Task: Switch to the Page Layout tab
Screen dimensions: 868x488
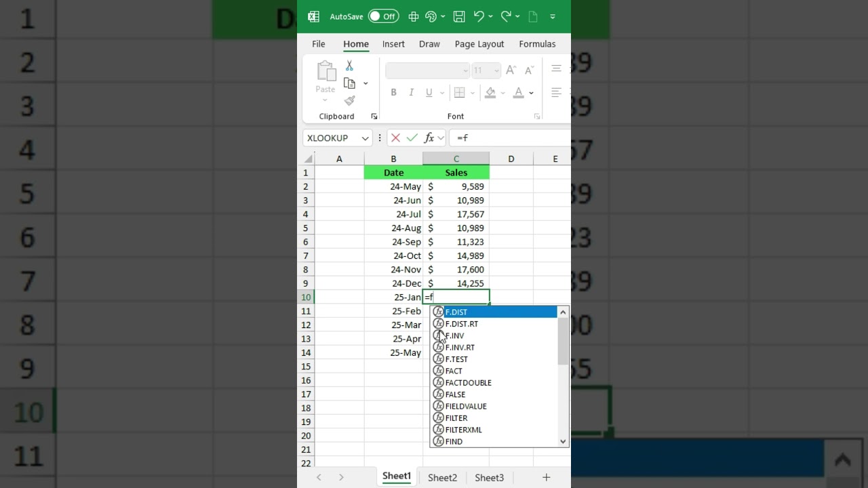Action: (479, 44)
